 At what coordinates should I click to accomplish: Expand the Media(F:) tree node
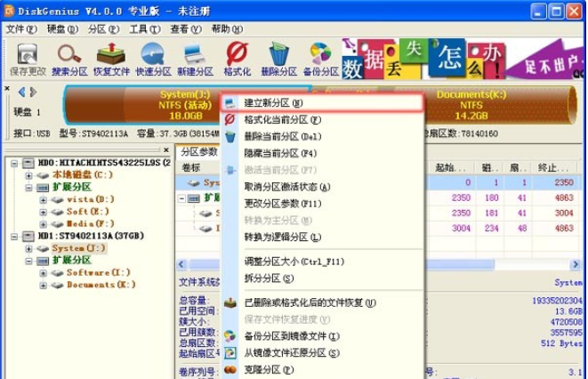[x=43, y=224]
